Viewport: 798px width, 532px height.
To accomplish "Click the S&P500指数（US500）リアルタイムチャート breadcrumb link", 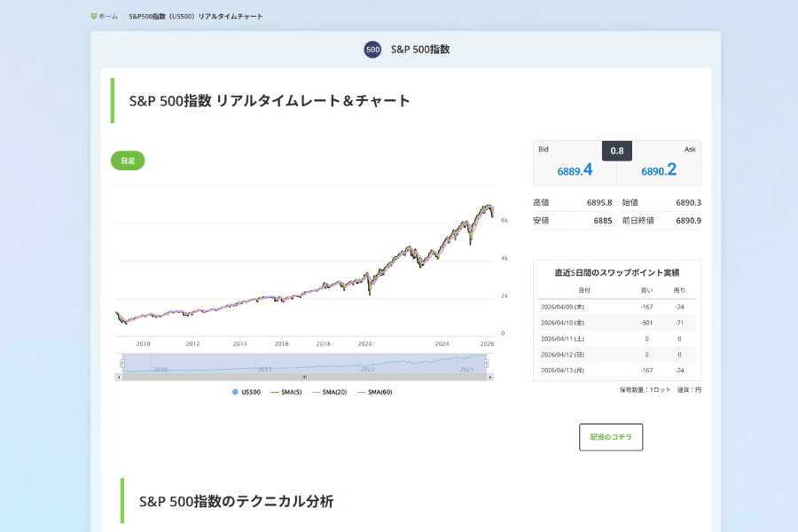I will (x=195, y=15).
